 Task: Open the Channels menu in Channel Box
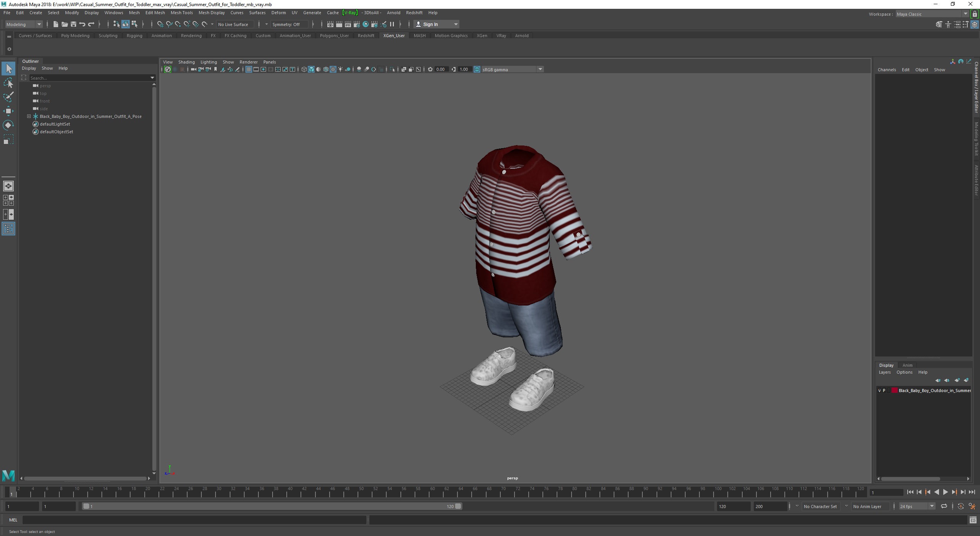coord(887,70)
